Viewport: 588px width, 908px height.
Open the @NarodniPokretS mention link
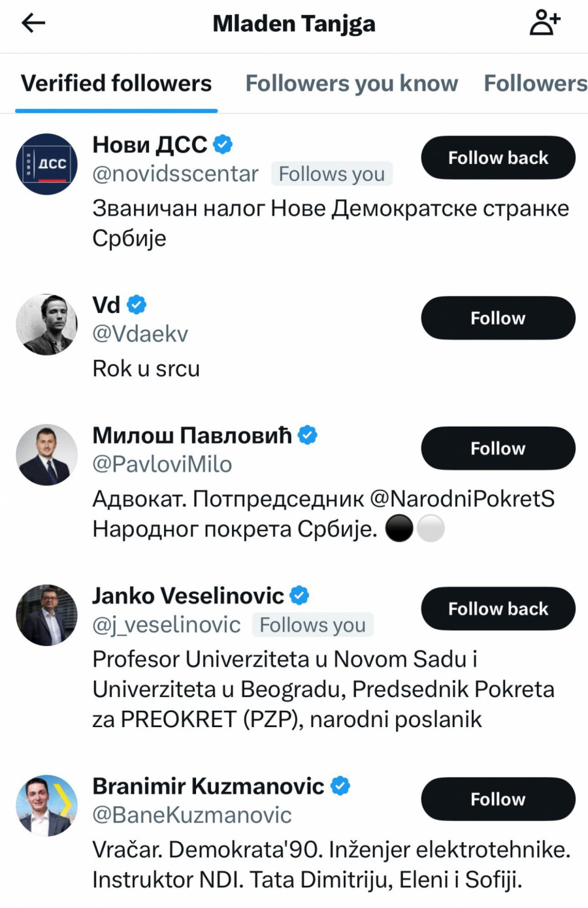[x=462, y=499]
